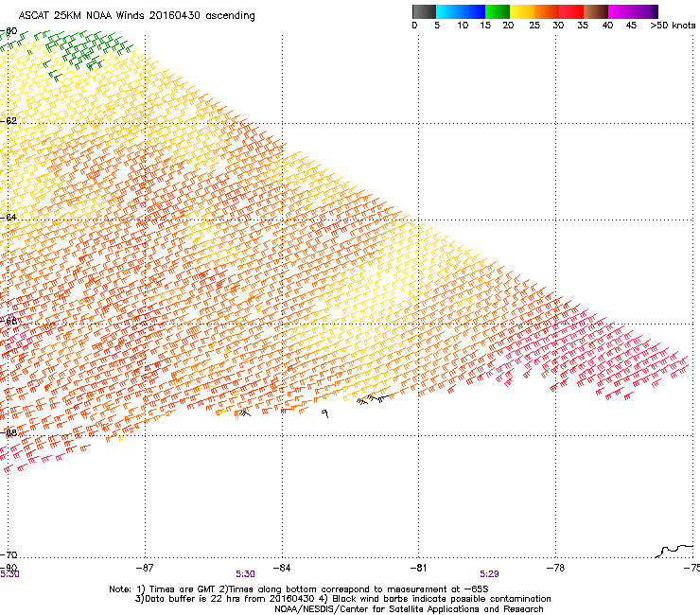Click the -78 longitude axis label
The height and width of the screenshot is (615, 700).
click(555, 568)
